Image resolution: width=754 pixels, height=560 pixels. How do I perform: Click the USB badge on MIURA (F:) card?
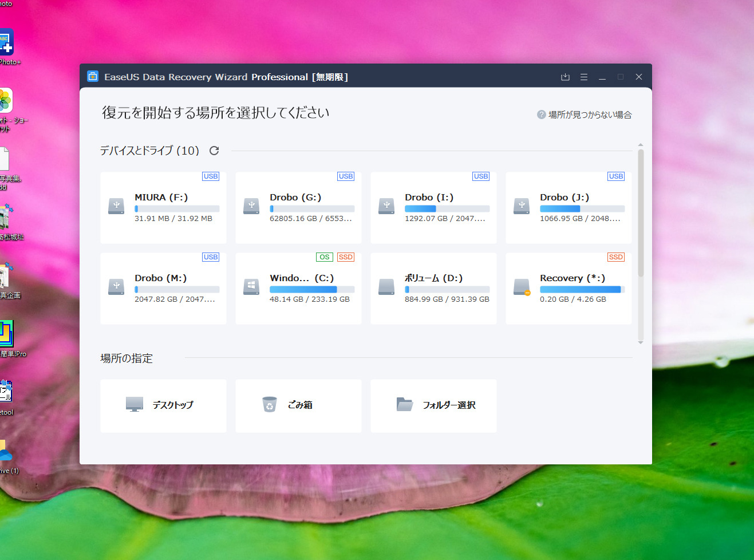click(211, 176)
